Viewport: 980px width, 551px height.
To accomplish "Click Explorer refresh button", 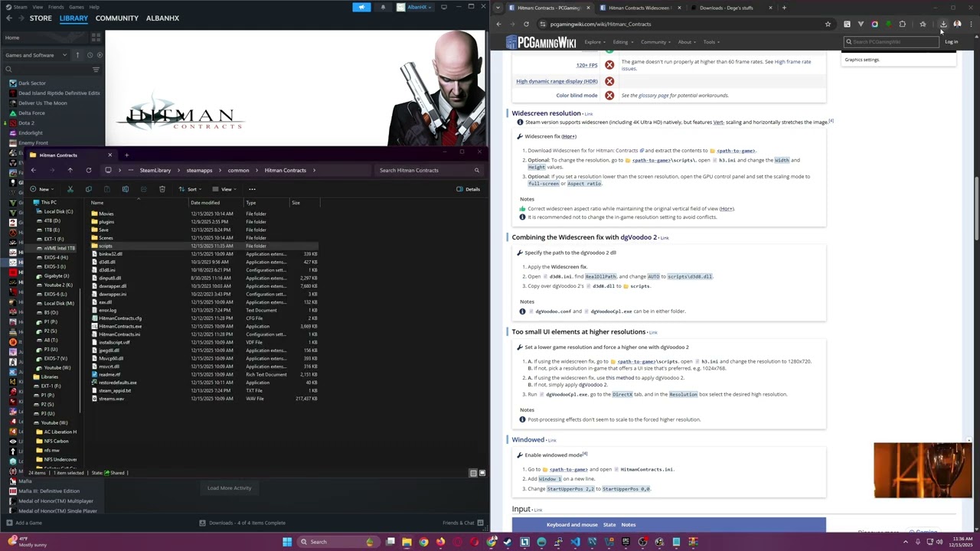I will tap(88, 170).
